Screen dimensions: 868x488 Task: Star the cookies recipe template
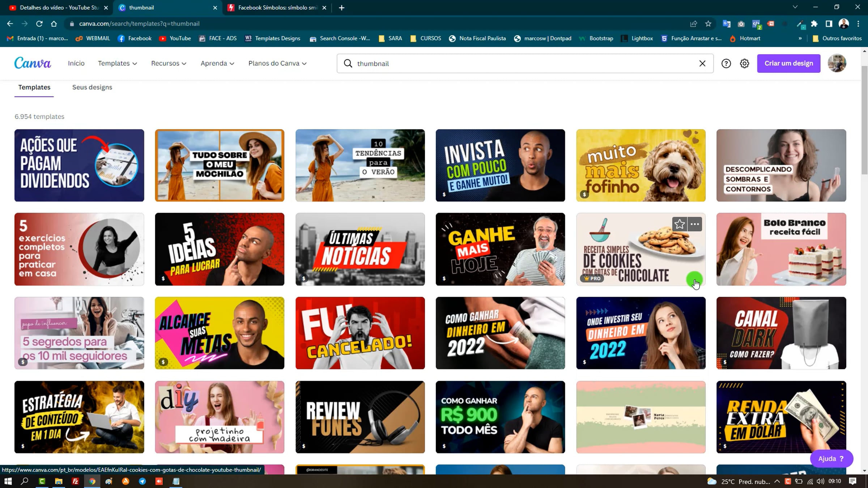coord(679,224)
